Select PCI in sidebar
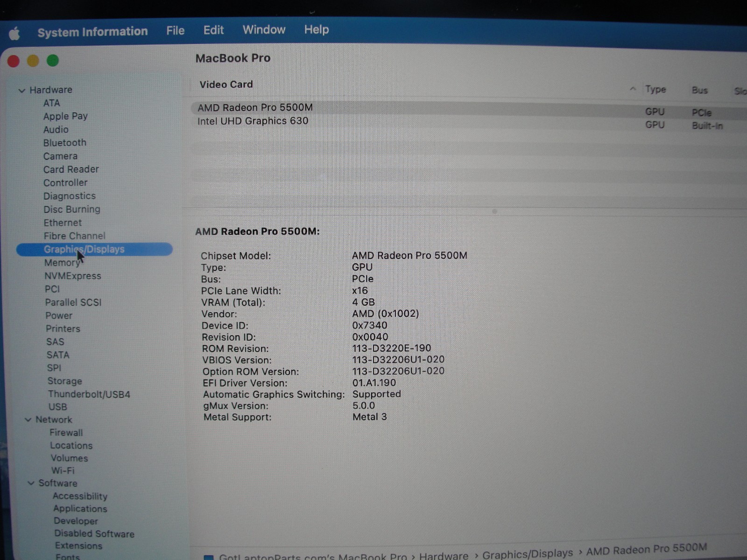This screenshot has height=560, width=747. [52, 289]
